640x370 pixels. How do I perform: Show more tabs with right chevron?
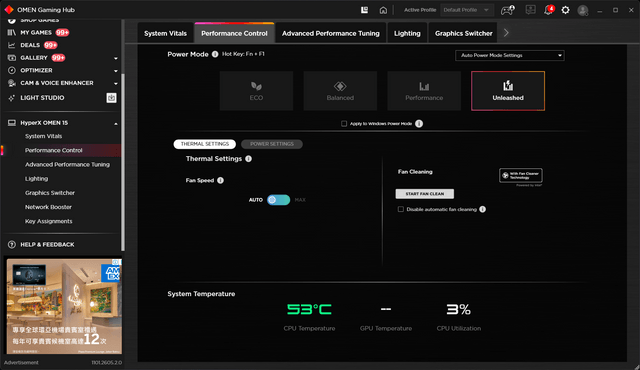click(x=506, y=33)
